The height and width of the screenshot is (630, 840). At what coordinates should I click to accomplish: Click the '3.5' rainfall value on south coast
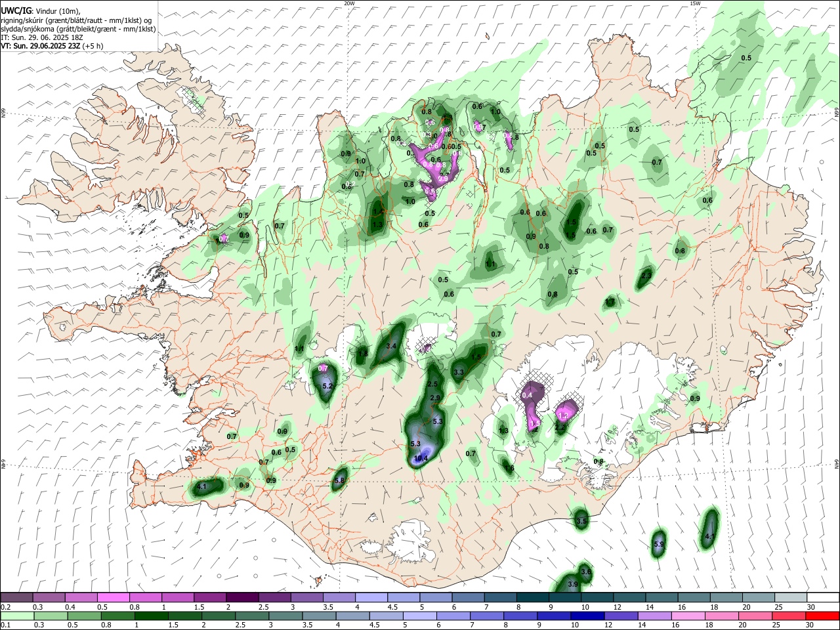[581, 521]
